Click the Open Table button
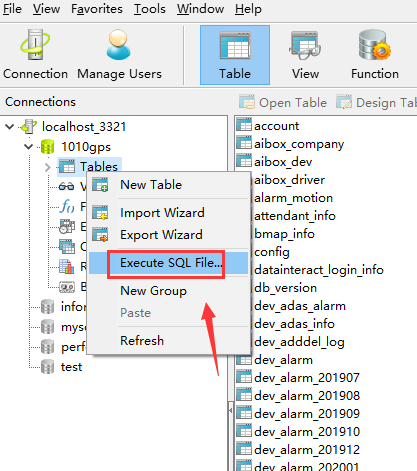Image resolution: width=417 pixels, height=471 pixels. click(283, 102)
